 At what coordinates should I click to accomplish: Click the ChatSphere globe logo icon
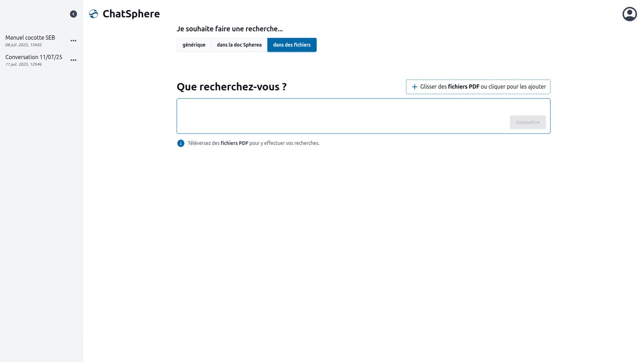tap(94, 14)
